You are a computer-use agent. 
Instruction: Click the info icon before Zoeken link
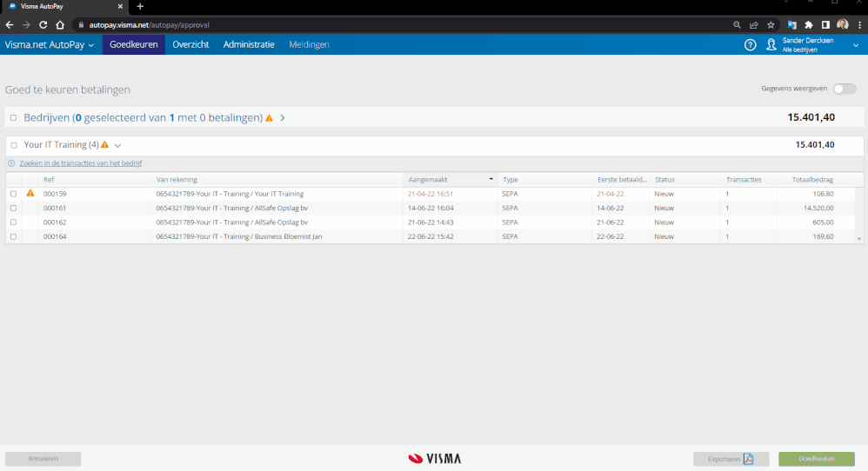point(11,163)
